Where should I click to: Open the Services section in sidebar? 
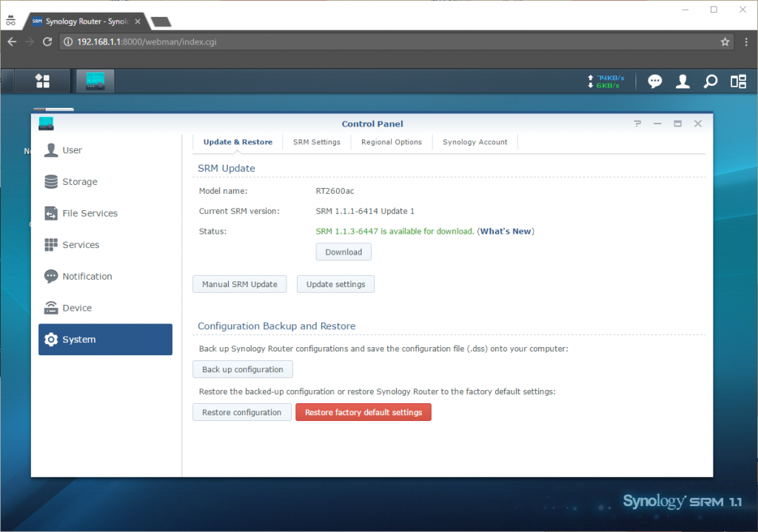click(x=105, y=245)
